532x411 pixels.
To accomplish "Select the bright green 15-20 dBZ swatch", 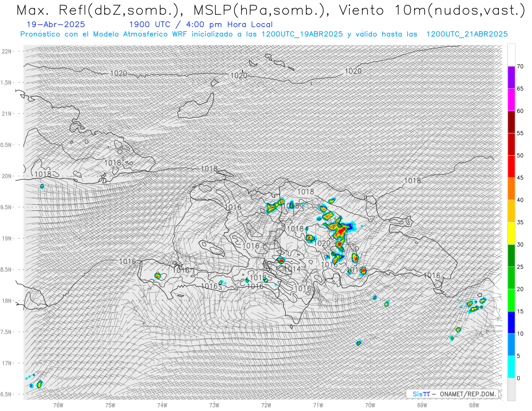I will (511, 300).
